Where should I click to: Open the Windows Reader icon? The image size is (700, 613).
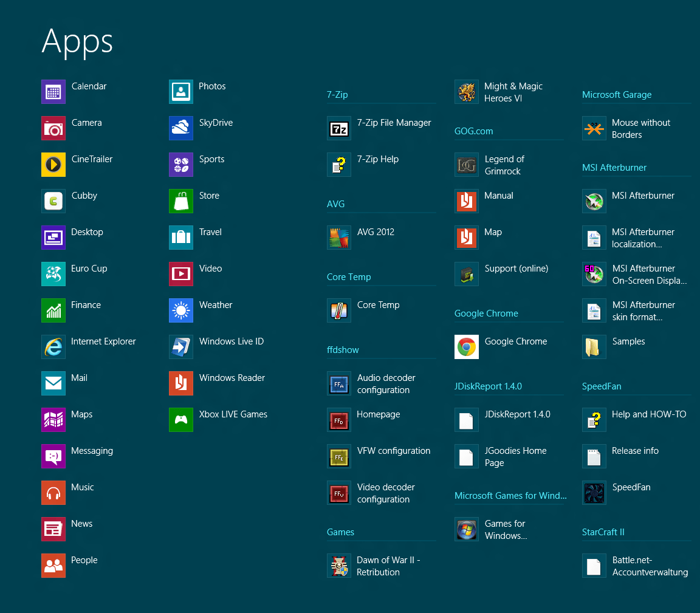pyautogui.click(x=181, y=383)
